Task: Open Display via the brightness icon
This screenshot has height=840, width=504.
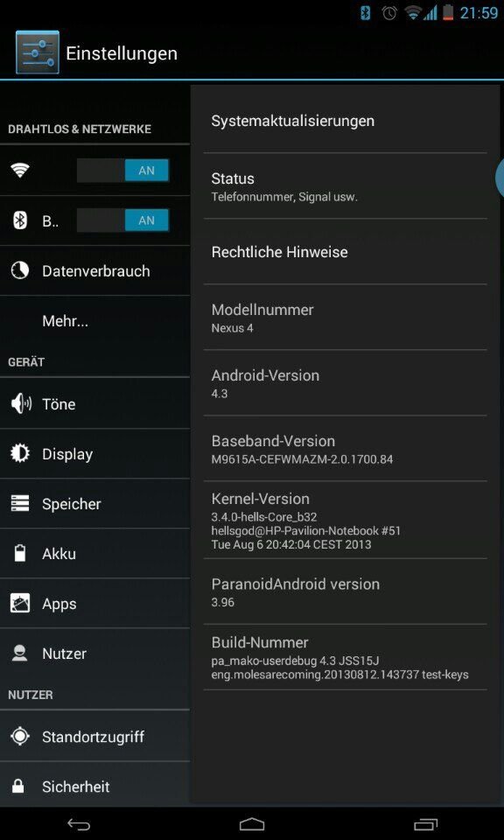Action: [20, 454]
